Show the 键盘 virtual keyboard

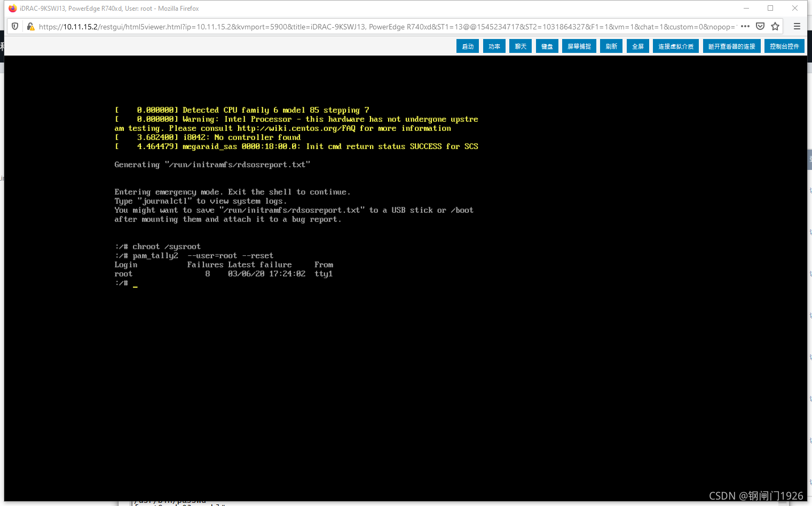pos(547,46)
